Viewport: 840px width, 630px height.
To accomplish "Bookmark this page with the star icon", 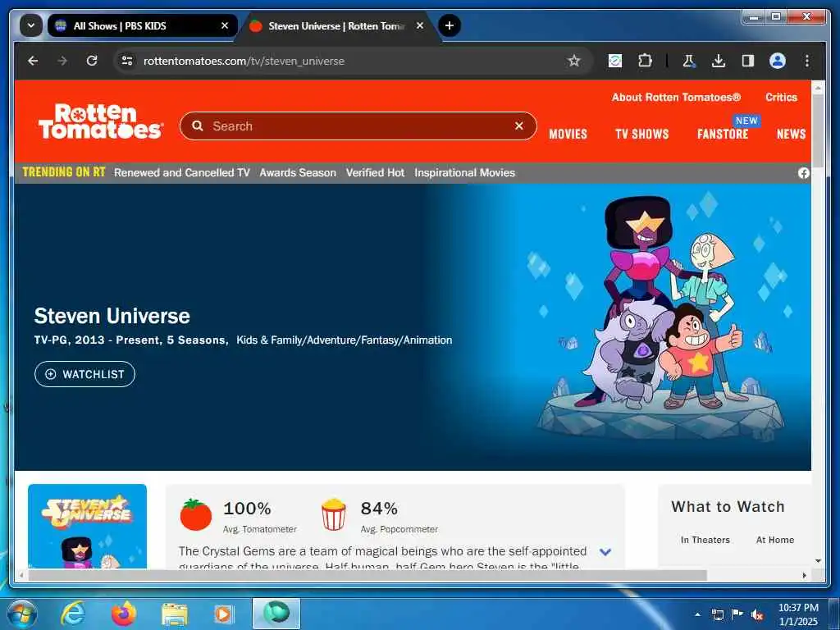I will 573,61.
